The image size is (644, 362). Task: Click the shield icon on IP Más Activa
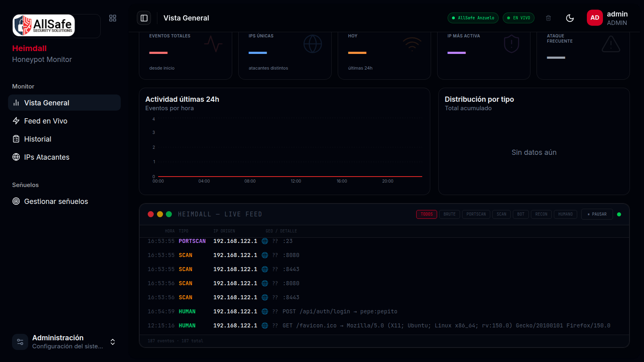pos(512,44)
